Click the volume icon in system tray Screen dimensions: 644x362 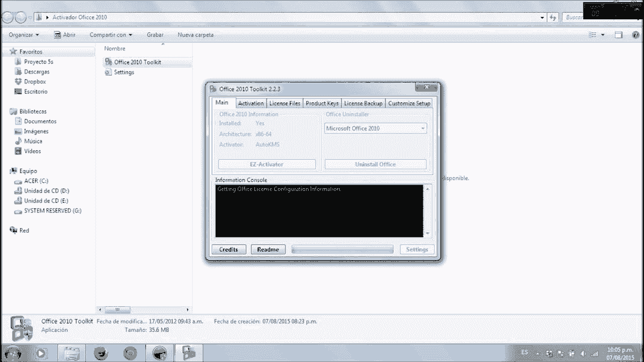point(583,354)
